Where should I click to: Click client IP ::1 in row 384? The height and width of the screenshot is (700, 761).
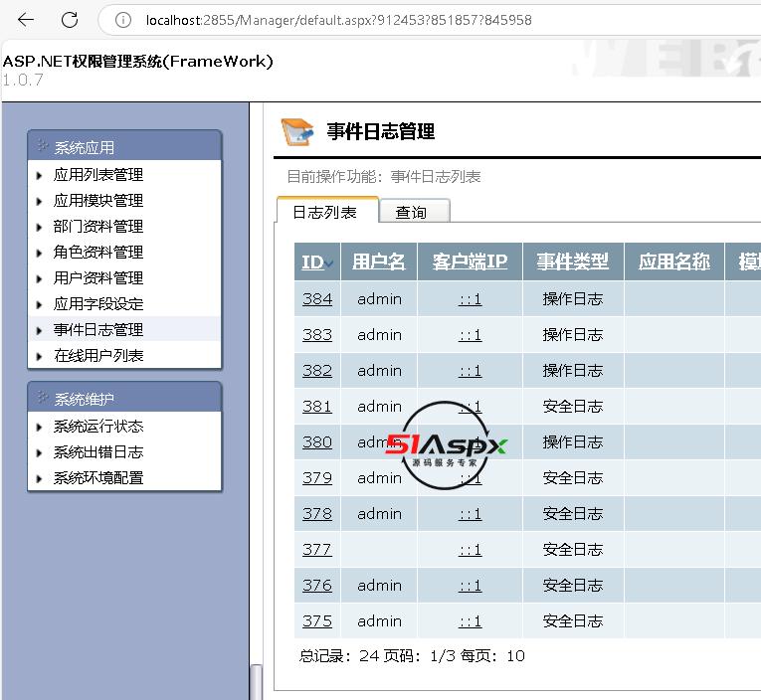pyautogui.click(x=470, y=299)
